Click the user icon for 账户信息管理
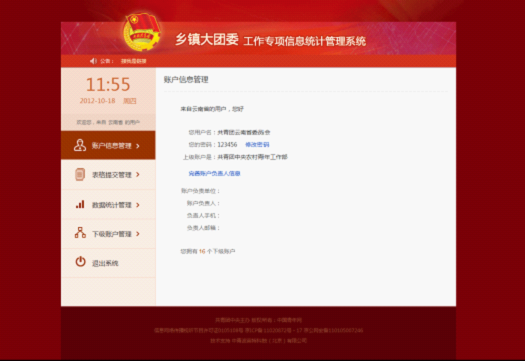Screen dimensions: 525x361 click(80, 145)
